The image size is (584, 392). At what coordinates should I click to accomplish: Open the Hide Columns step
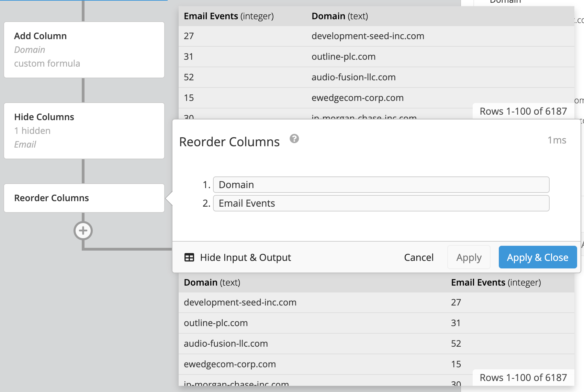point(84,131)
